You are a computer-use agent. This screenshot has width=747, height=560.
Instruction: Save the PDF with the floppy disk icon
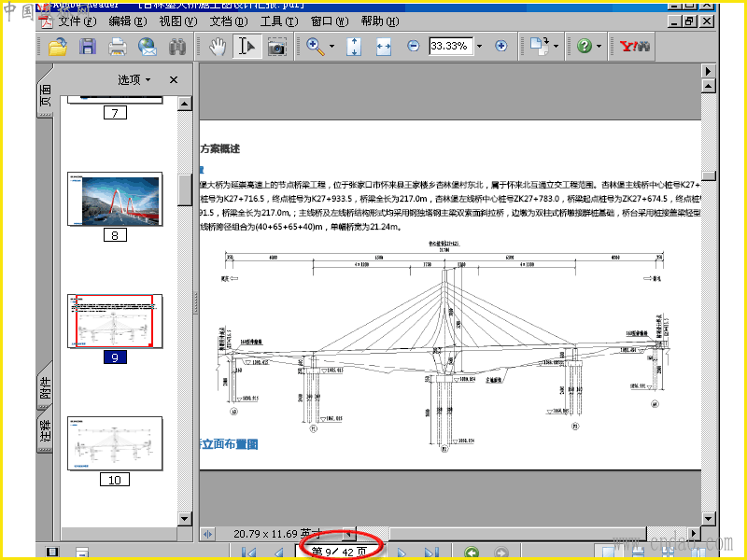tap(88, 46)
